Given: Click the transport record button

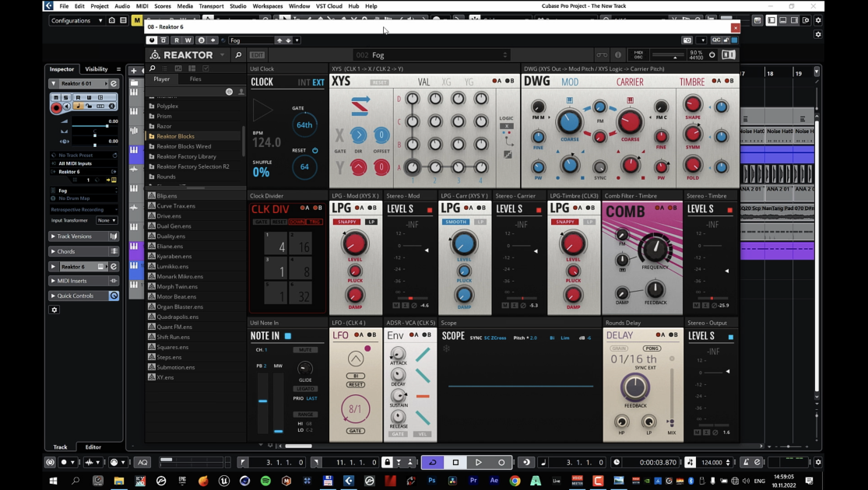Looking at the screenshot, I should click(x=501, y=462).
